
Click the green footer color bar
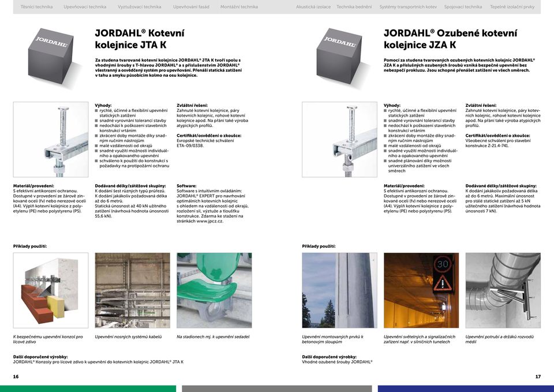click(x=88, y=389)
